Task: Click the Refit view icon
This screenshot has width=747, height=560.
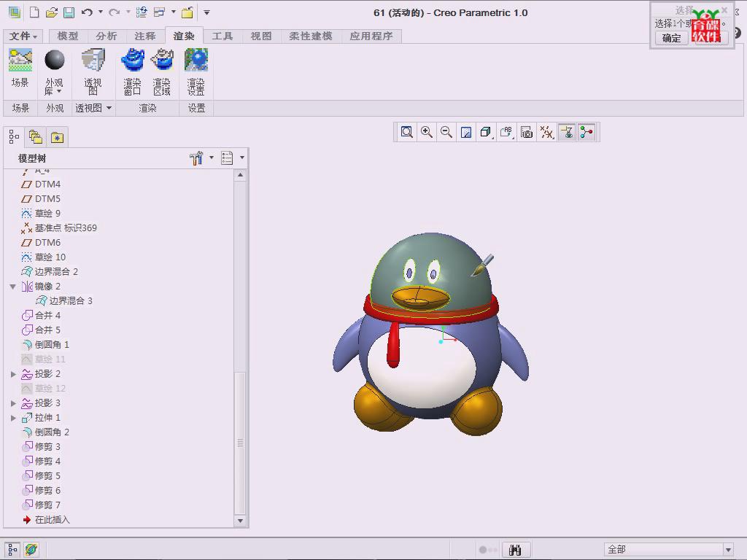Action: pos(406,132)
